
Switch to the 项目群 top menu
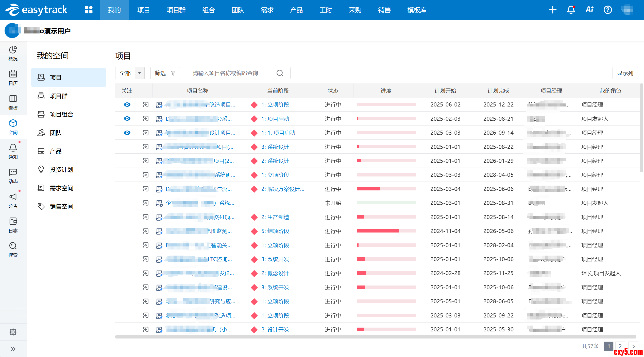(x=176, y=10)
